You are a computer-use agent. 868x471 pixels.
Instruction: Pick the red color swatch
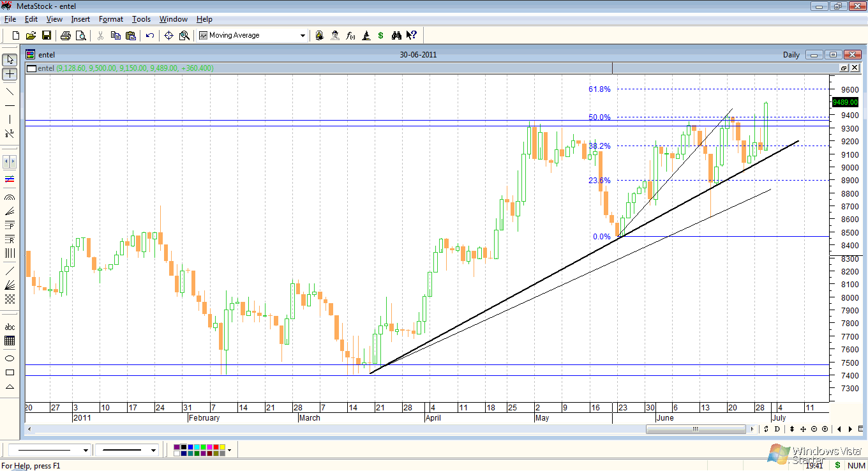[215, 447]
